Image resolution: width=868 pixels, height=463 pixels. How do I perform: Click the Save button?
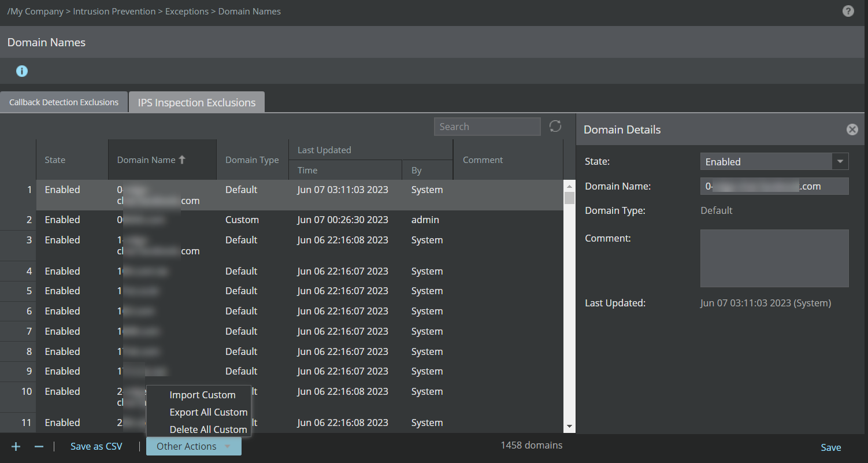click(x=831, y=447)
